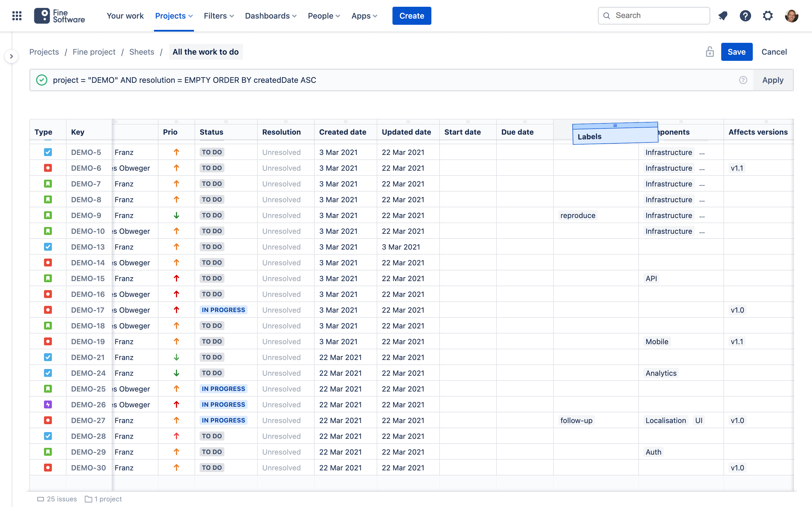
Task: Open the help question mark icon
Action: pos(745,16)
